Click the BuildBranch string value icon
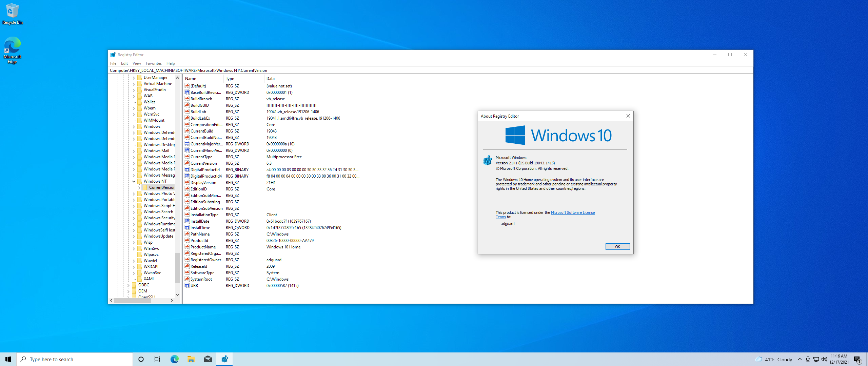Viewport: 868px width, 366px height. pos(187,99)
